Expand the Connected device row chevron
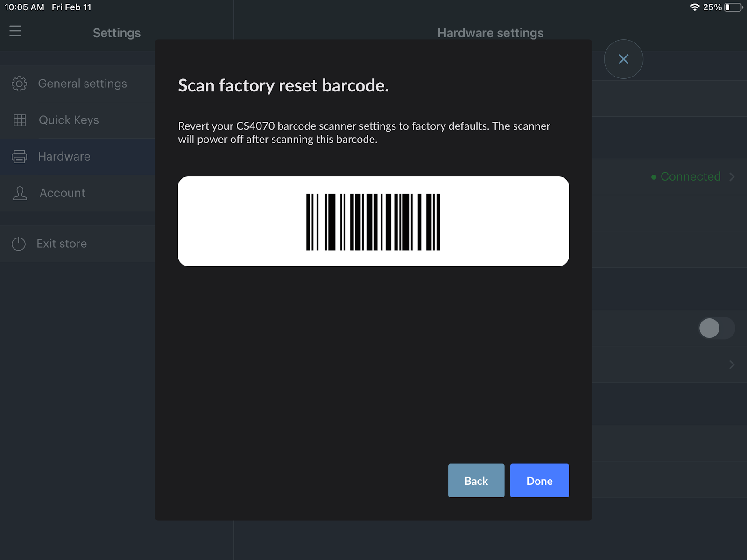The width and height of the screenshot is (747, 560). pyautogui.click(x=732, y=177)
